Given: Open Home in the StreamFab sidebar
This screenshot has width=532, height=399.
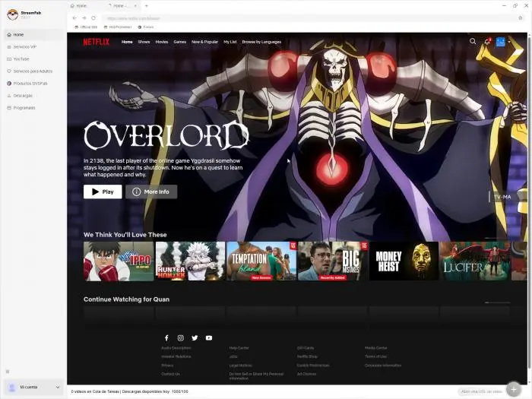Looking at the screenshot, I should pyautogui.click(x=34, y=35).
